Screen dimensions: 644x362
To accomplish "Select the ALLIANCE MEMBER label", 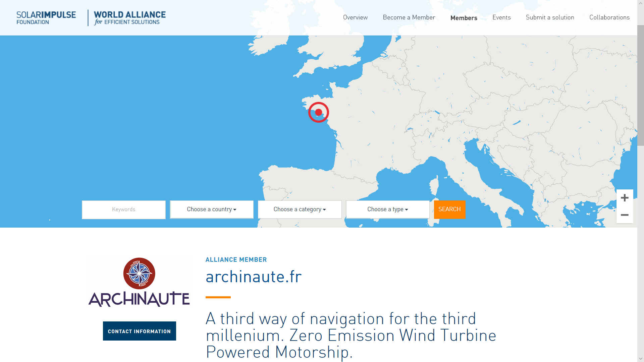I will pos(236,260).
